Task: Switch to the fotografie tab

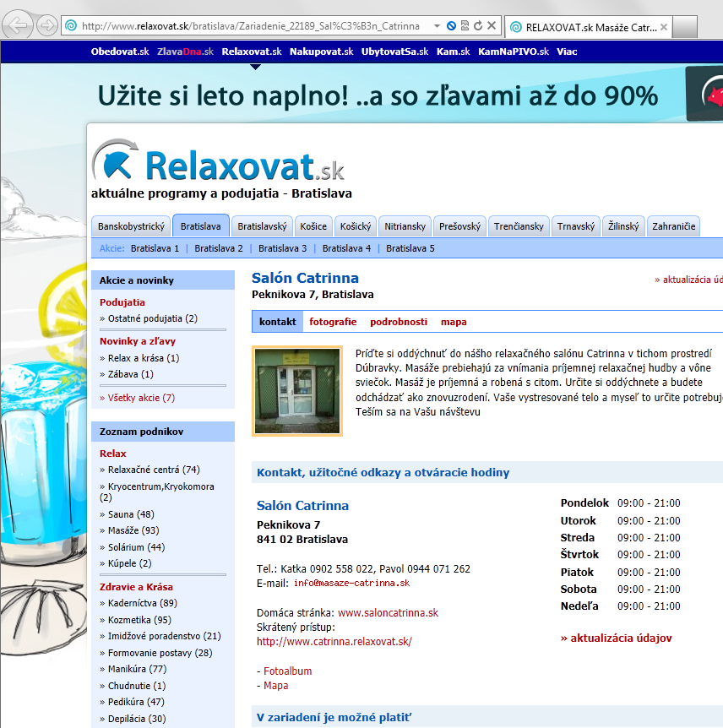Action: tap(333, 322)
